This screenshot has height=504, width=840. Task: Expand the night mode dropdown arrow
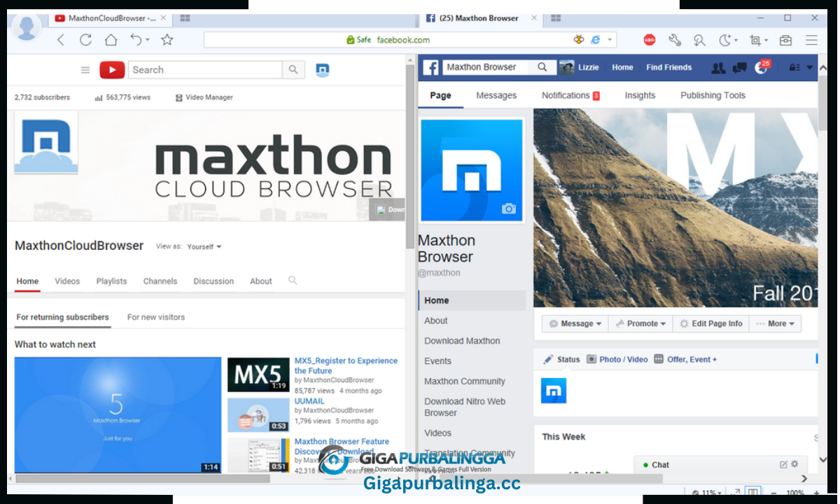[x=736, y=41]
